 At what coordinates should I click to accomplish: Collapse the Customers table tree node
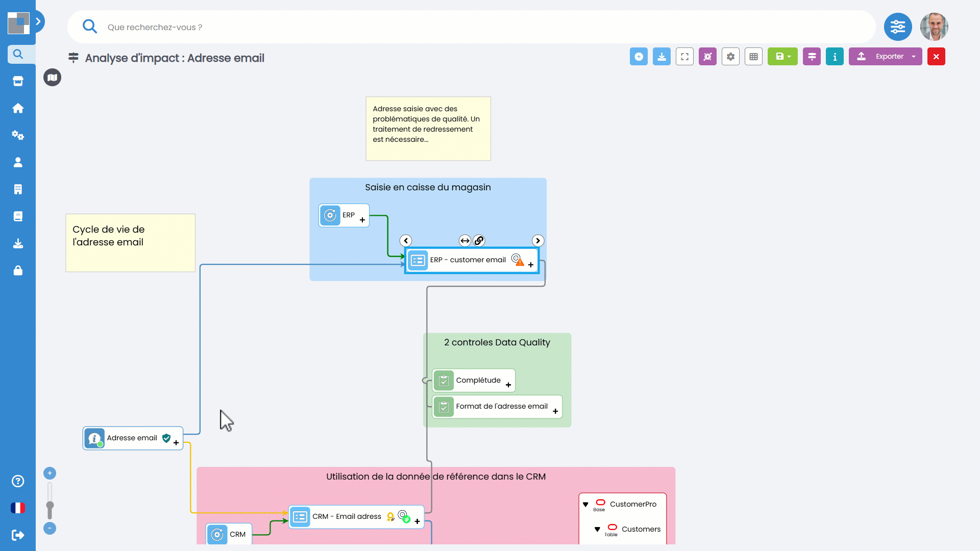(597, 530)
